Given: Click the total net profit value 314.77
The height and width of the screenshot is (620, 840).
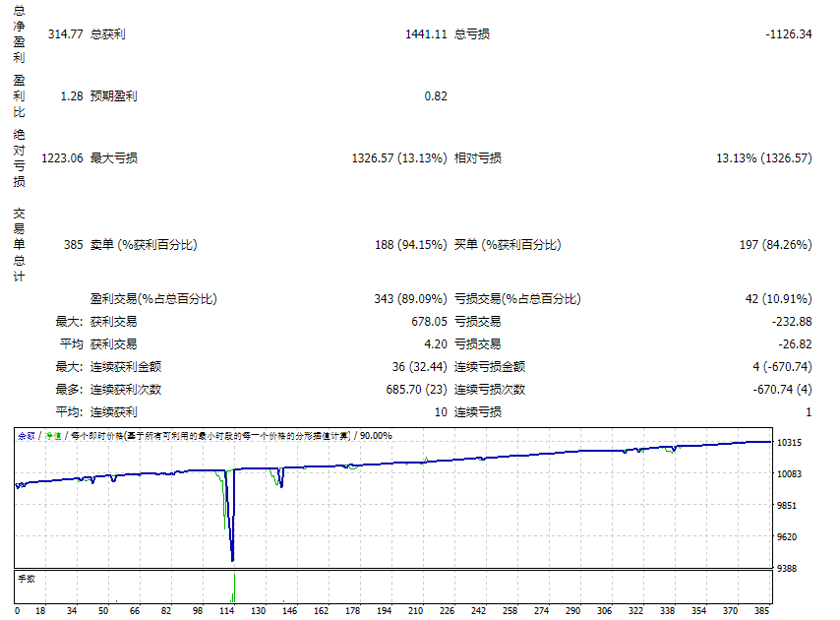Looking at the screenshot, I should pyautogui.click(x=65, y=34).
